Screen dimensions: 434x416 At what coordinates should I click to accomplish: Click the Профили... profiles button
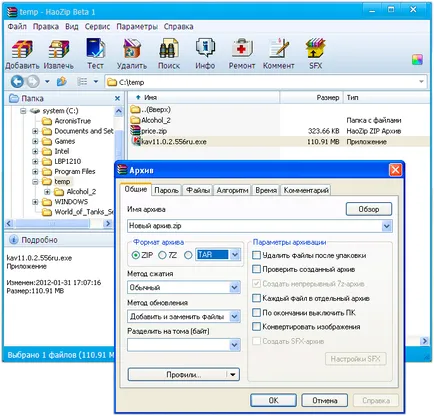tap(184, 374)
